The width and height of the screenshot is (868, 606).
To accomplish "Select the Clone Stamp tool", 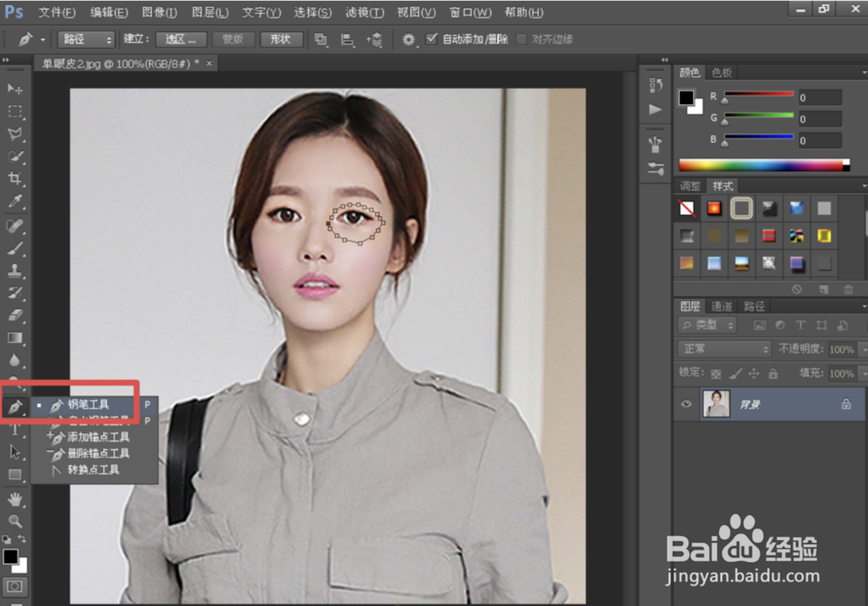I will [x=15, y=270].
